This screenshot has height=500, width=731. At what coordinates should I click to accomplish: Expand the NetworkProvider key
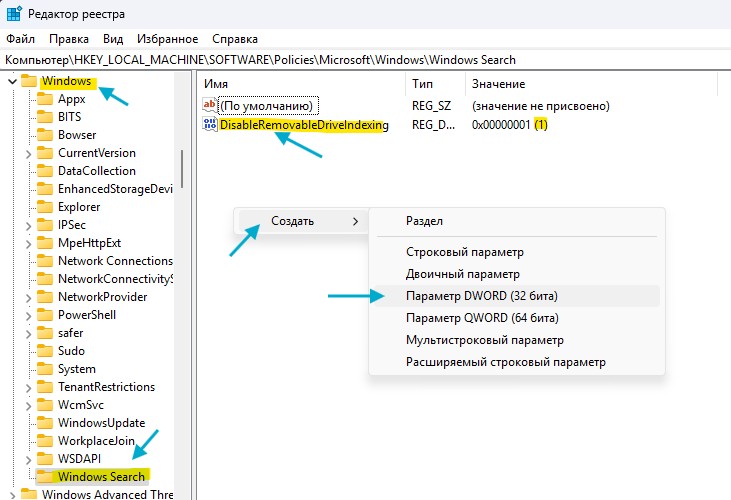[28, 297]
